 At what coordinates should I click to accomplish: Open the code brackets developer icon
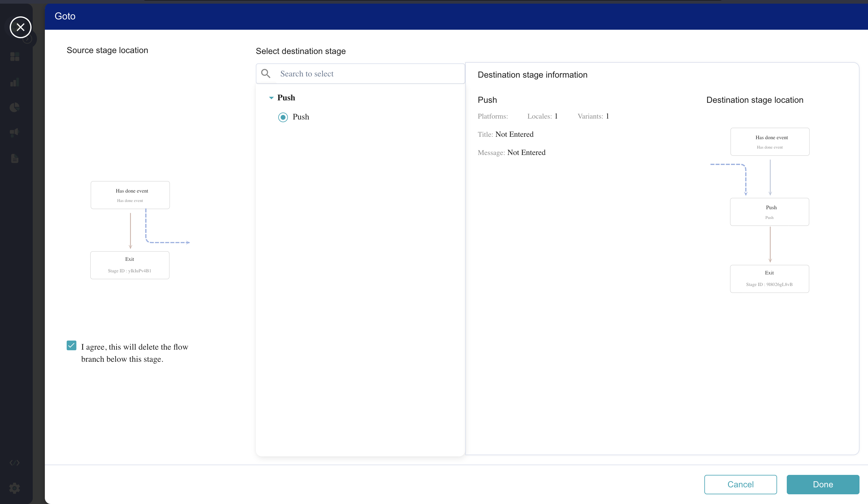(x=15, y=463)
